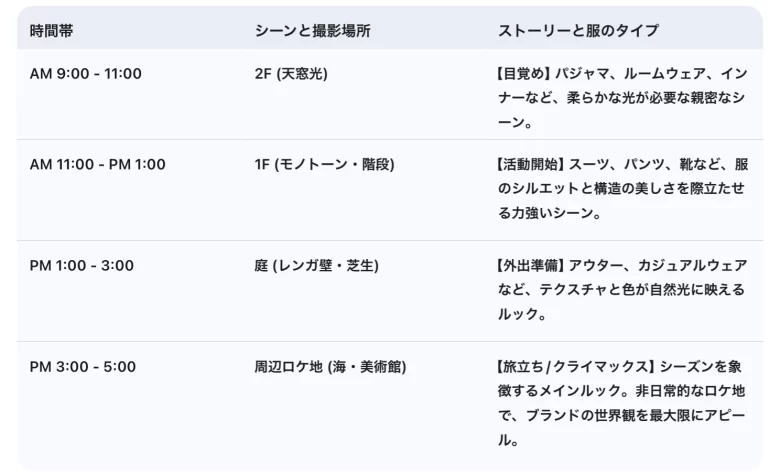Click the 周辺ロケ地 (海・美術館) location cell
Image resolution: width=780 pixels, height=474 pixels.
330,367
